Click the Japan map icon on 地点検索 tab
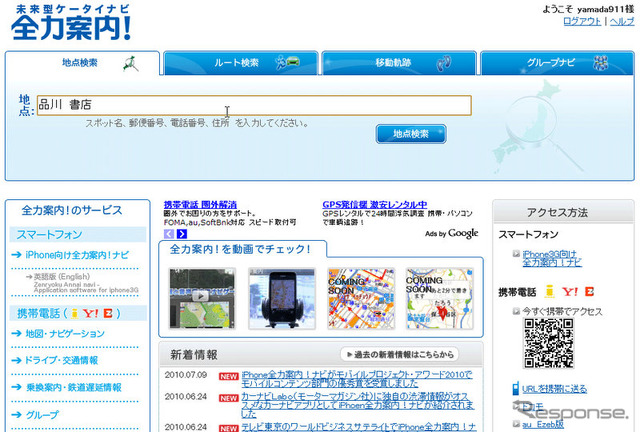This screenshot has width=640, height=432. 131,64
